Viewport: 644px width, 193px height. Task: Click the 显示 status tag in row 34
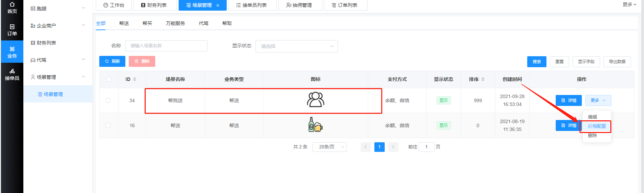coord(444,100)
